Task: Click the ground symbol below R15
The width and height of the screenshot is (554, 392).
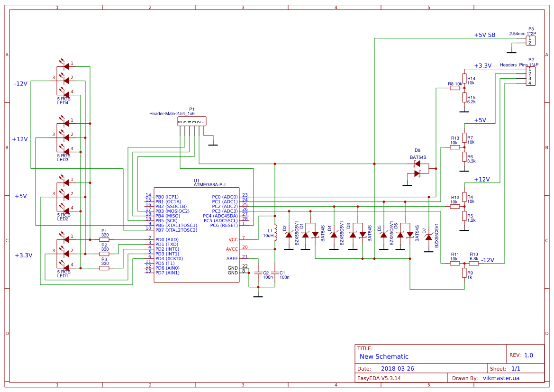Action: pyautogui.click(x=463, y=110)
